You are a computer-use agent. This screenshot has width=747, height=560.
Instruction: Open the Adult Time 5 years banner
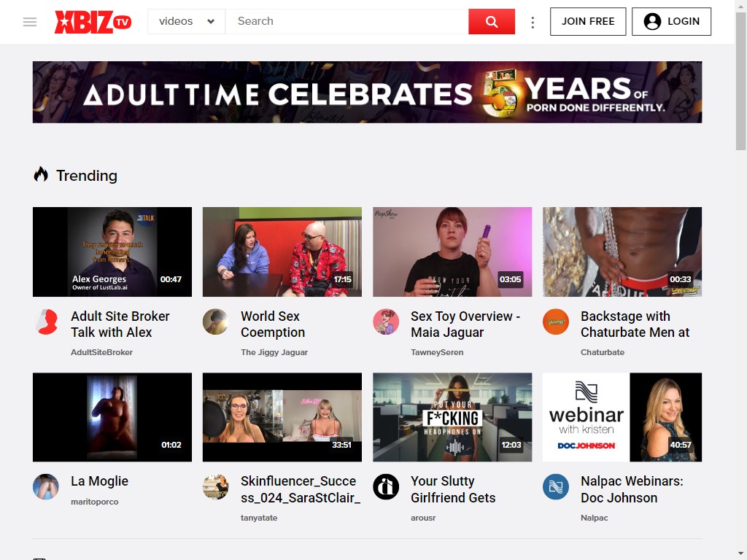[368, 92]
